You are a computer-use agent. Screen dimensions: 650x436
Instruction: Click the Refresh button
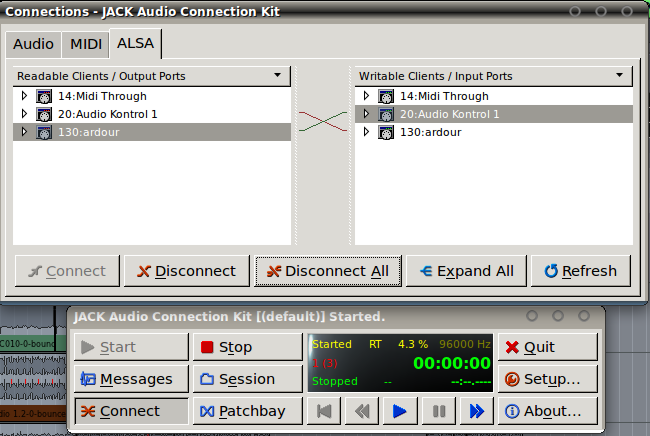coord(580,271)
